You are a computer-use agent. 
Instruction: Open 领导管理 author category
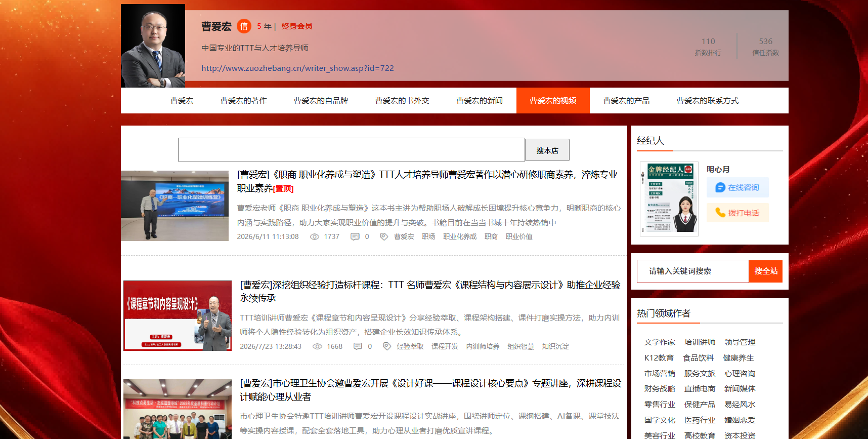click(740, 342)
